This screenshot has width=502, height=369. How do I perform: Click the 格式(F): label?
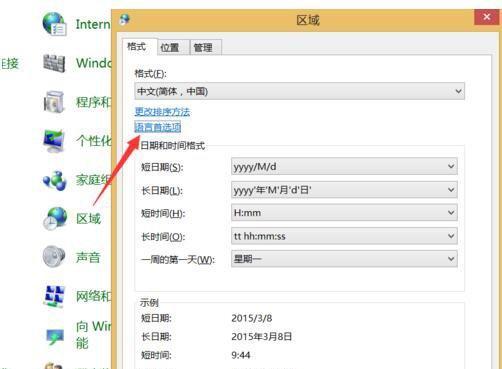click(150, 74)
